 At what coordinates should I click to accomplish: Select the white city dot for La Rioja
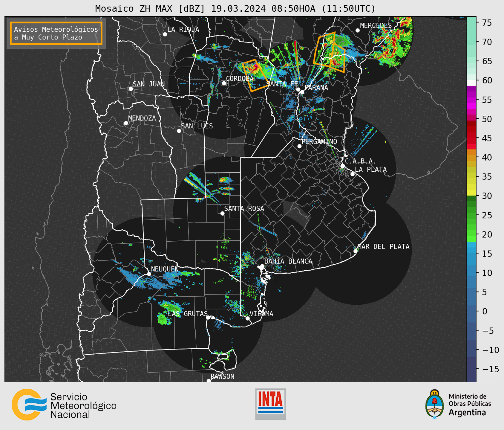pyautogui.click(x=165, y=34)
